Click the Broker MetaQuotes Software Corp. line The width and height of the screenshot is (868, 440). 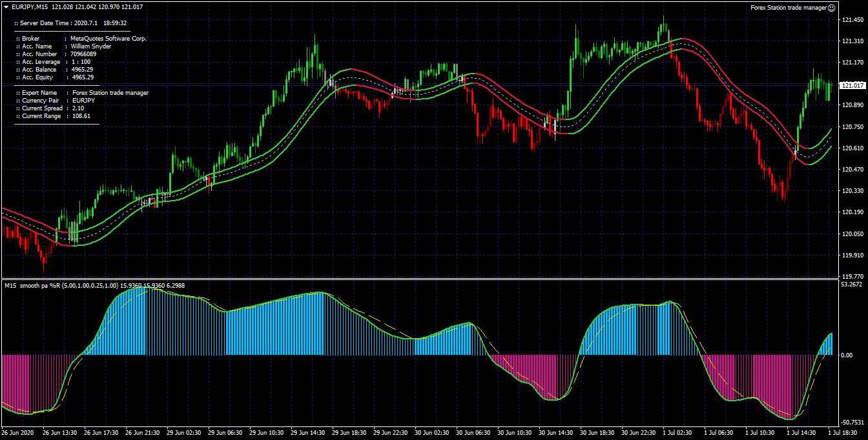click(x=81, y=39)
